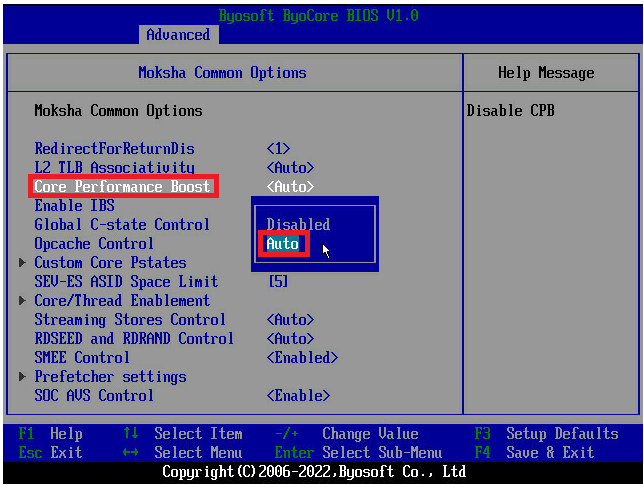Click the Help Message heading
644x487 pixels.
click(x=546, y=73)
